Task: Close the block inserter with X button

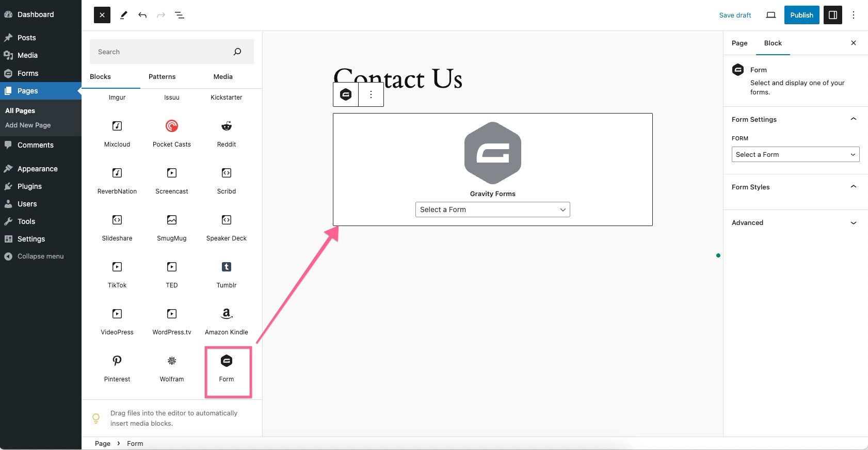Action: pyautogui.click(x=102, y=15)
